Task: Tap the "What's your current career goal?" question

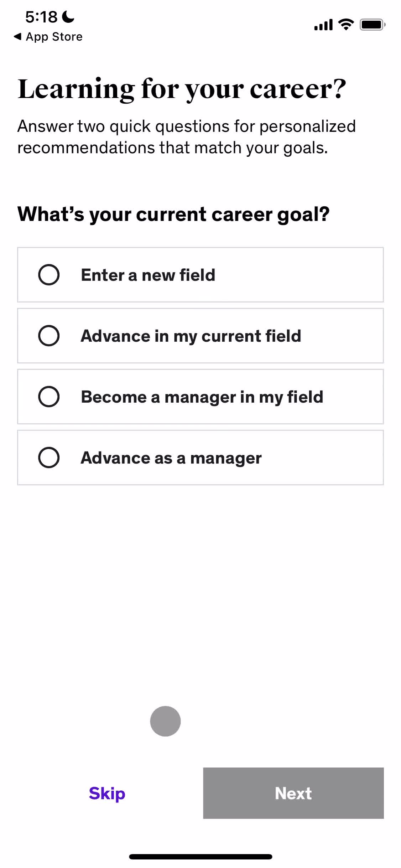Action: click(173, 214)
